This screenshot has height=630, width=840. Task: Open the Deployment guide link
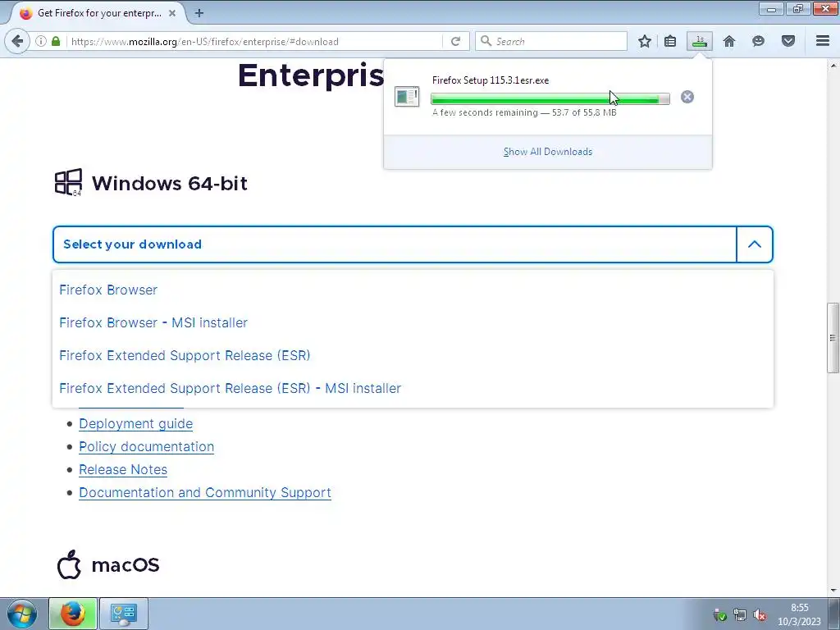coord(135,424)
